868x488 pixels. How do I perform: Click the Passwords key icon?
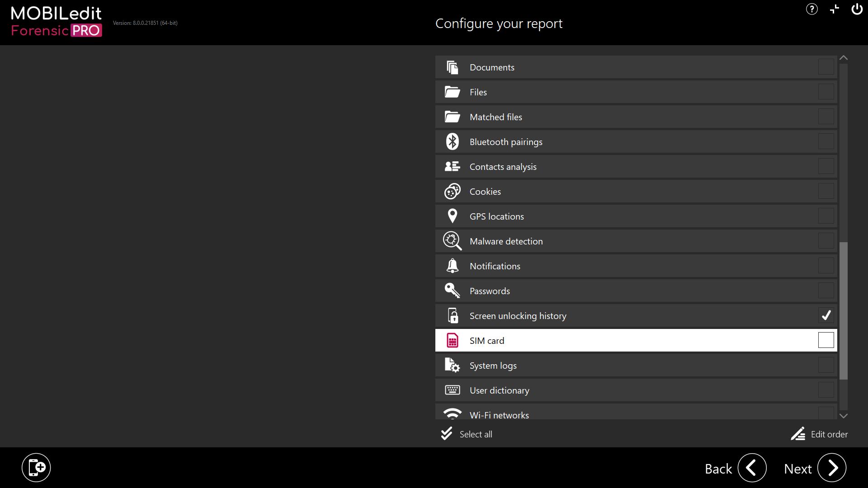click(x=452, y=291)
